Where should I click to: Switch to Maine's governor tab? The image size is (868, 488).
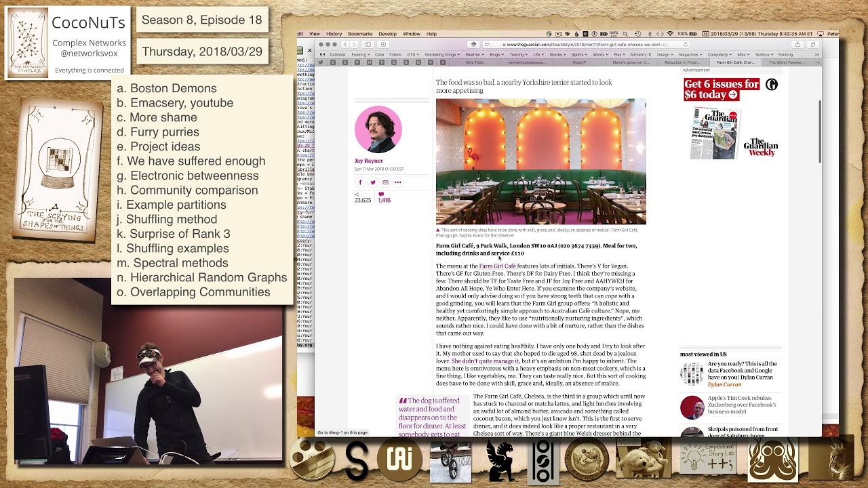pyautogui.click(x=631, y=62)
